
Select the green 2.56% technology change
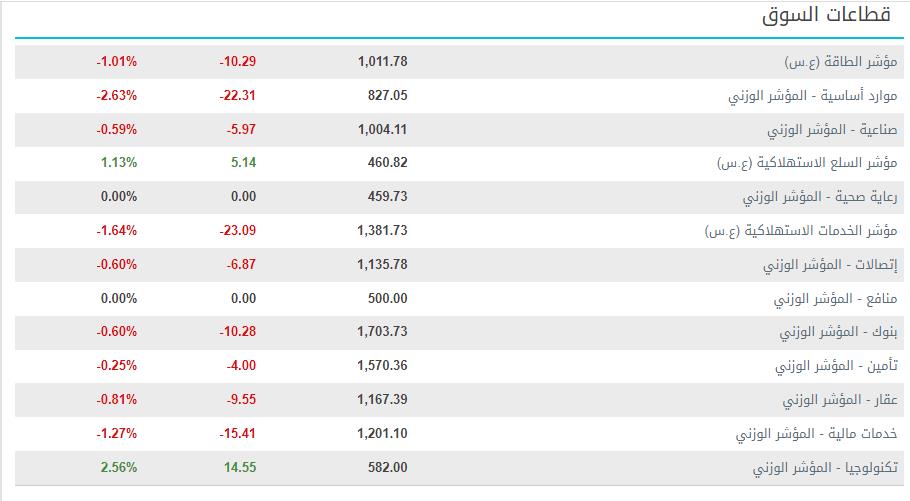(x=119, y=467)
